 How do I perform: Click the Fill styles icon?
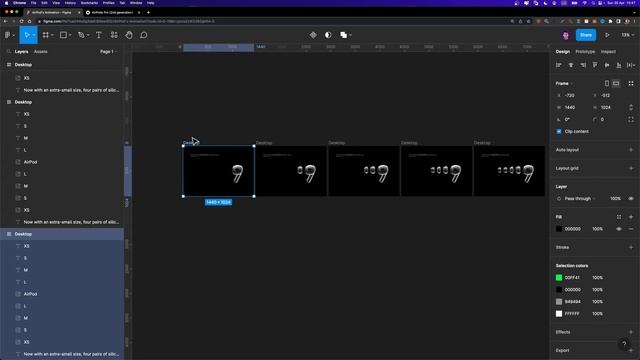click(619, 217)
